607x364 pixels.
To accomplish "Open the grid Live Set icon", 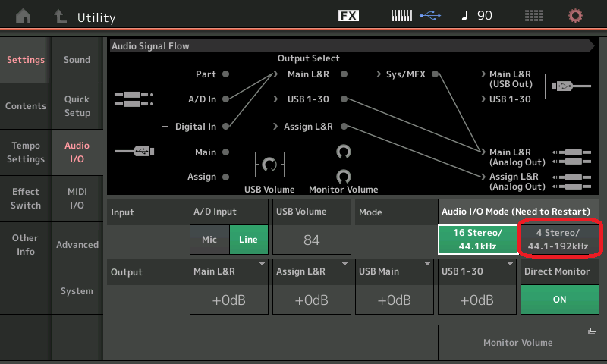I will (533, 16).
